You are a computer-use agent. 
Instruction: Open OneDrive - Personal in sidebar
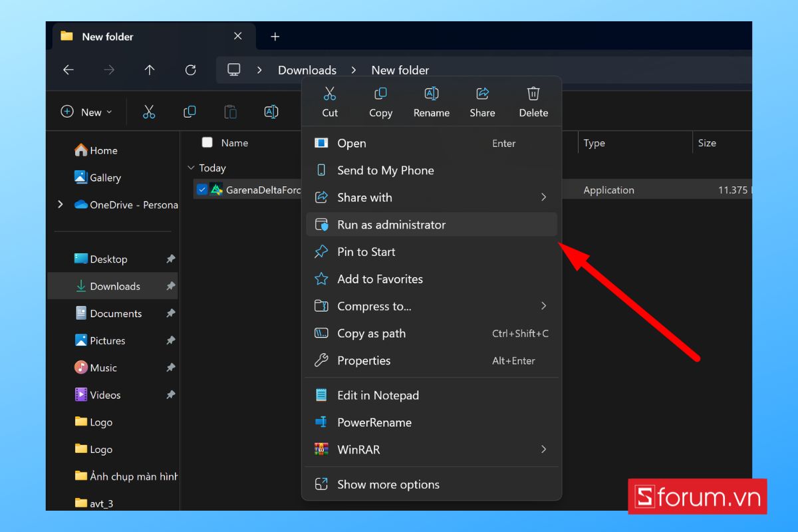(126, 205)
